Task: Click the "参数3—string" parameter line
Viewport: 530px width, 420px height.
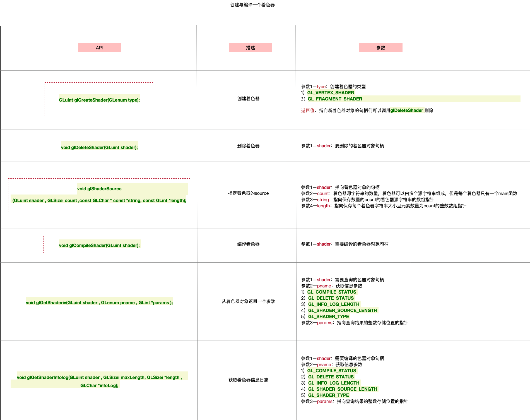Action: [x=367, y=200]
